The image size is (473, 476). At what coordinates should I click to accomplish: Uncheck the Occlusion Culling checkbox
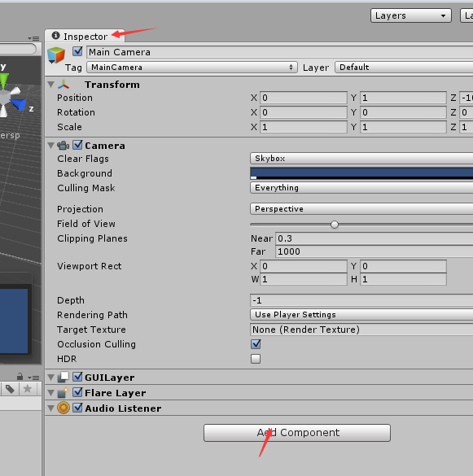click(x=256, y=344)
